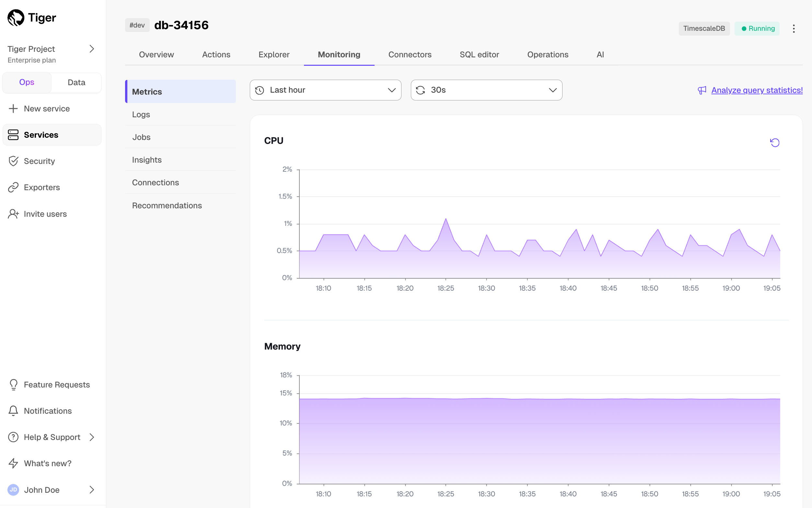Click the New service plus icon
This screenshot has width=812, height=508.
[x=13, y=109]
